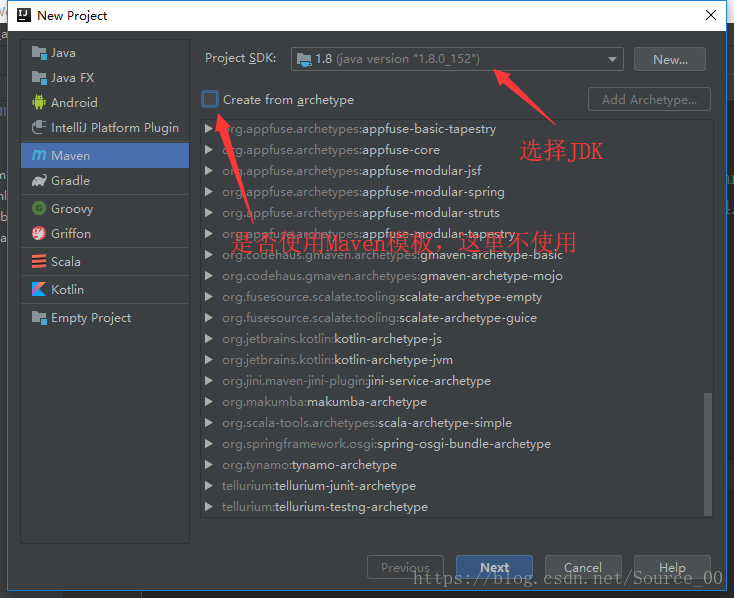Choose Empty Project type

click(105, 318)
